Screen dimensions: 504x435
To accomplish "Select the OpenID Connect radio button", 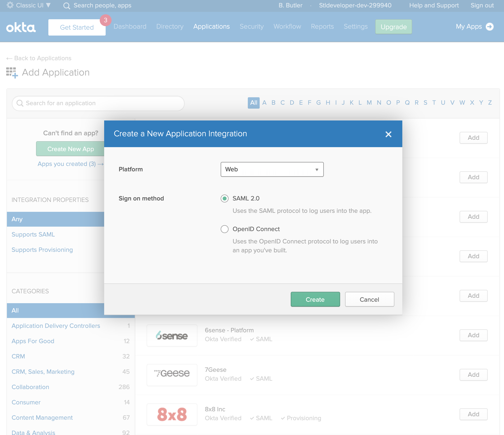I will [x=225, y=229].
